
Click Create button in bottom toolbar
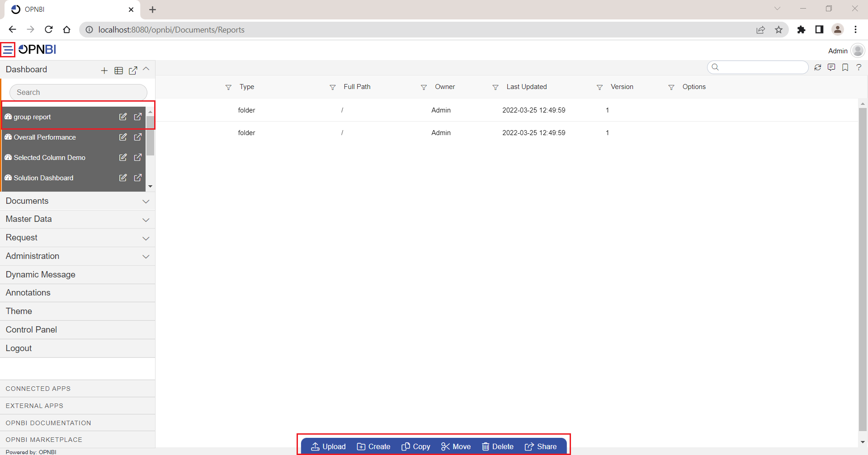pos(373,446)
